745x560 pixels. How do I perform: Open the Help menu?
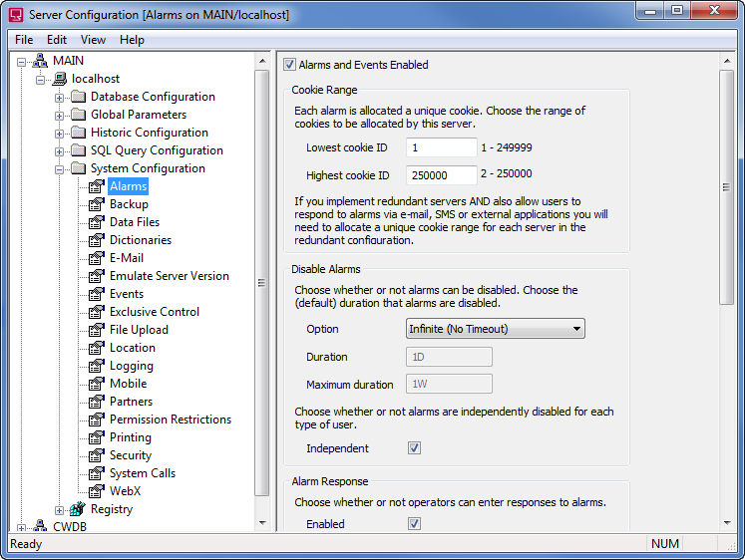click(132, 40)
